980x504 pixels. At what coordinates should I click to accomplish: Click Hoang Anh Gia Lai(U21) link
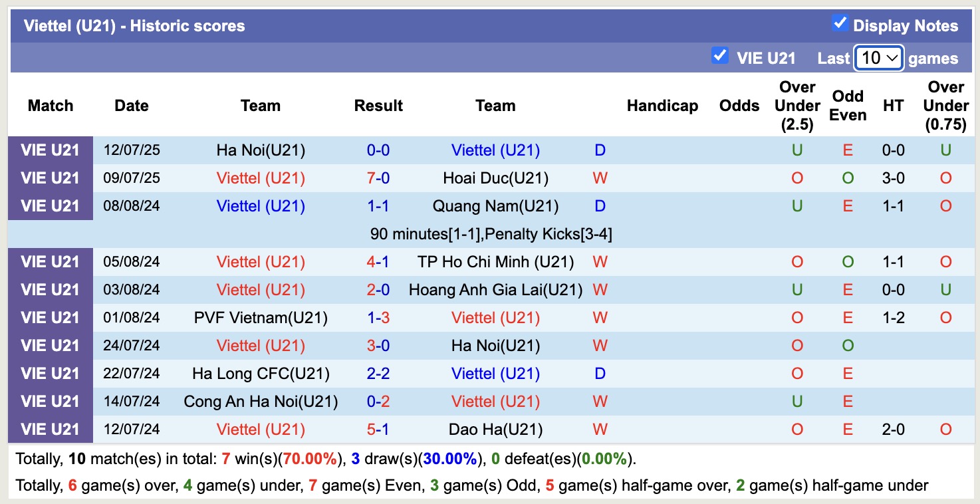(495, 290)
